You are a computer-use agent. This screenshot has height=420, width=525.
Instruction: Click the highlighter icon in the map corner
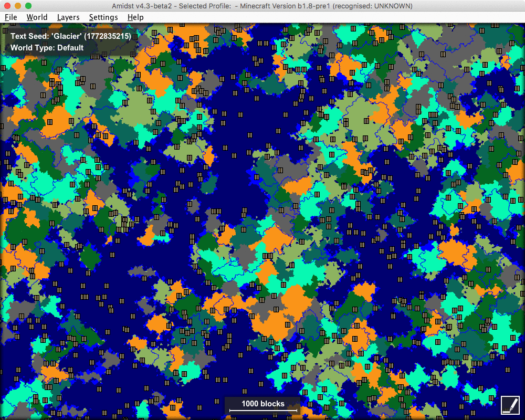pos(510,405)
